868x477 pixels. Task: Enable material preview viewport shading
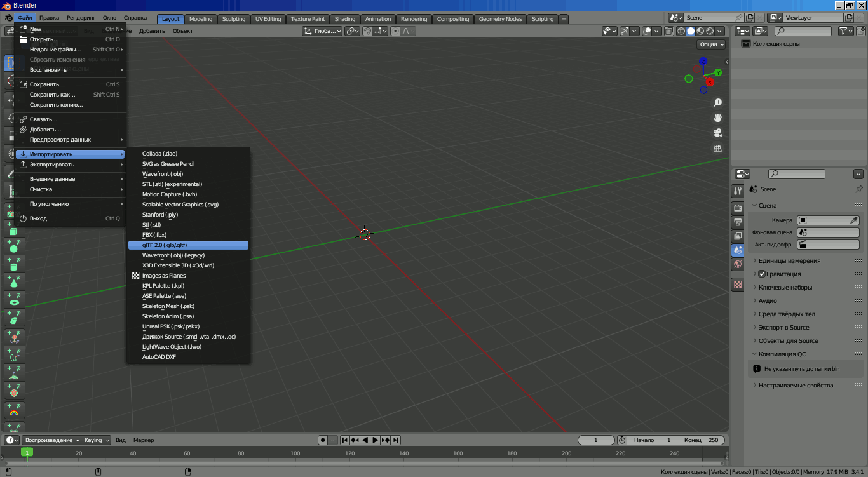point(700,31)
